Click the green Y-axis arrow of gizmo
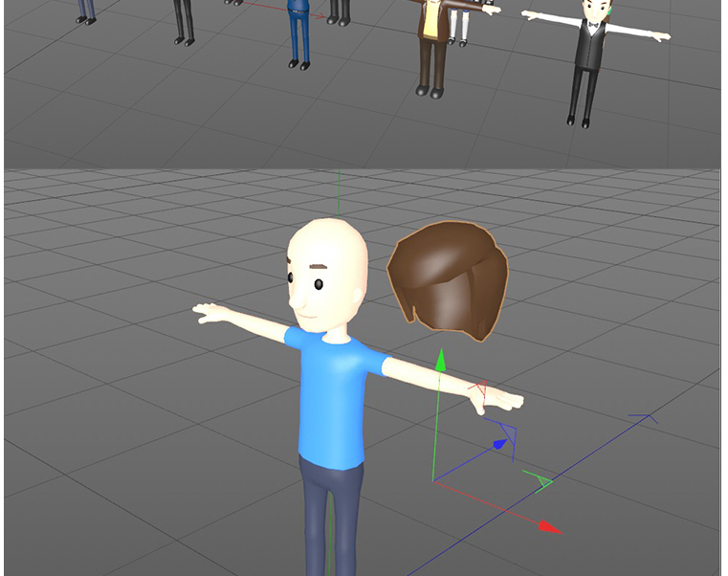This screenshot has width=728, height=576. [440, 360]
